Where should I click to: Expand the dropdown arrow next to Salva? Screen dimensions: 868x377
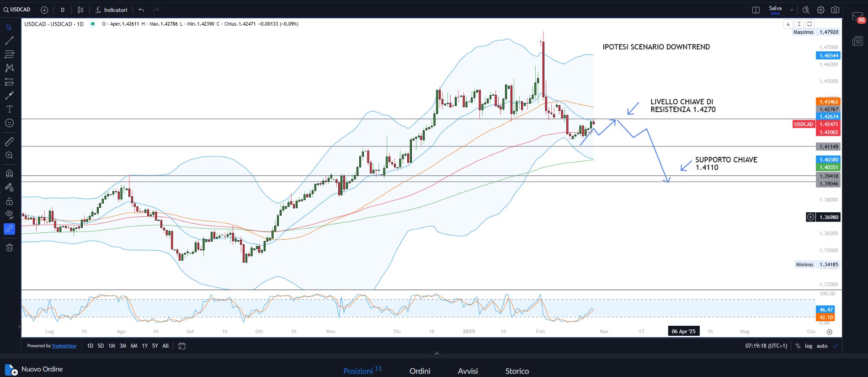(x=792, y=10)
